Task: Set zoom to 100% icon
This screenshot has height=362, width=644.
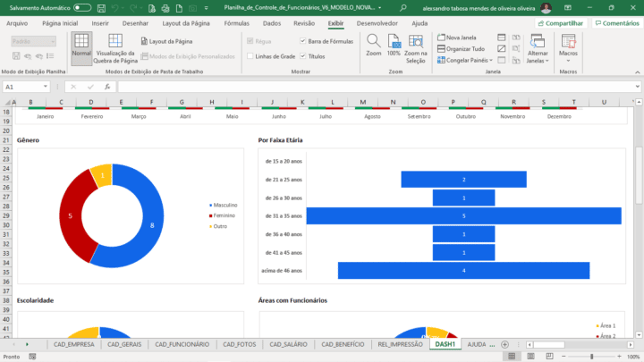Action: pos(394,45)
